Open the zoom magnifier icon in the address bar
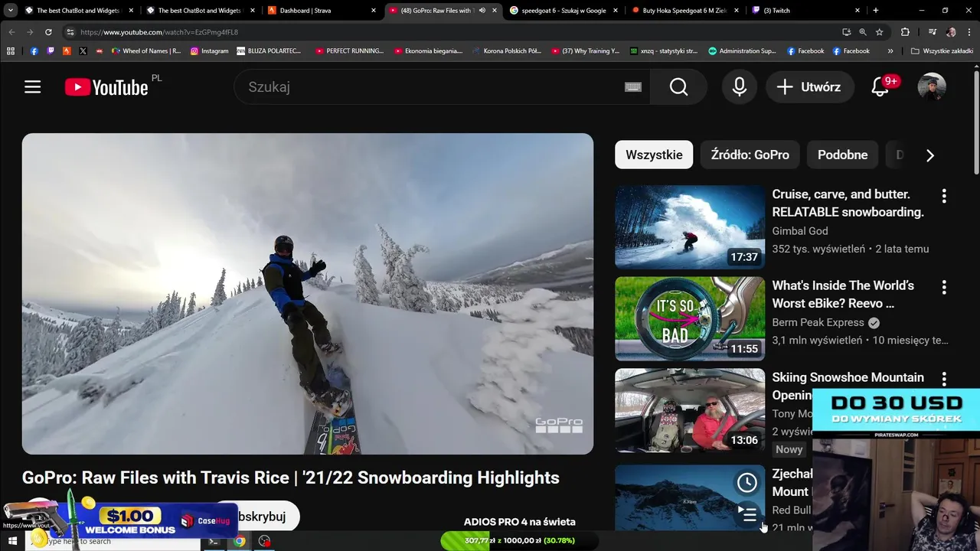980x551 pixels. tap(863, 32)
